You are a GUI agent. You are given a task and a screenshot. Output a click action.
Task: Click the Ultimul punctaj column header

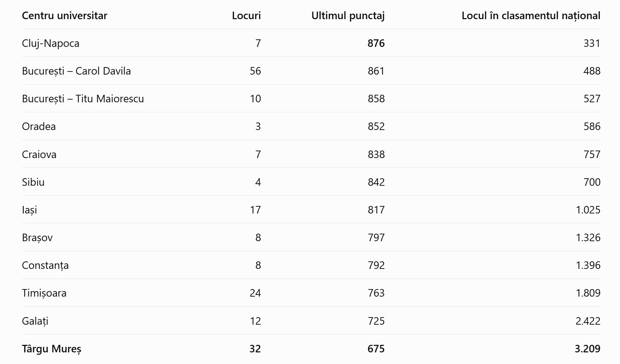pos(348,16)
